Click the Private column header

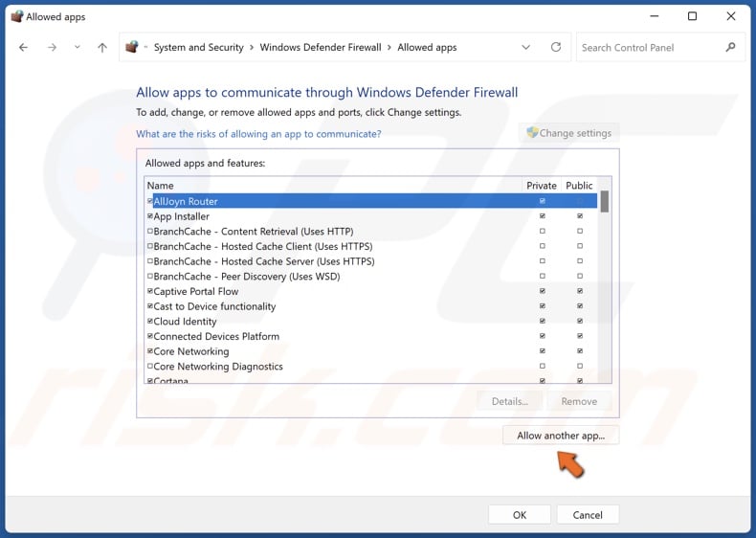coord(542,186)
